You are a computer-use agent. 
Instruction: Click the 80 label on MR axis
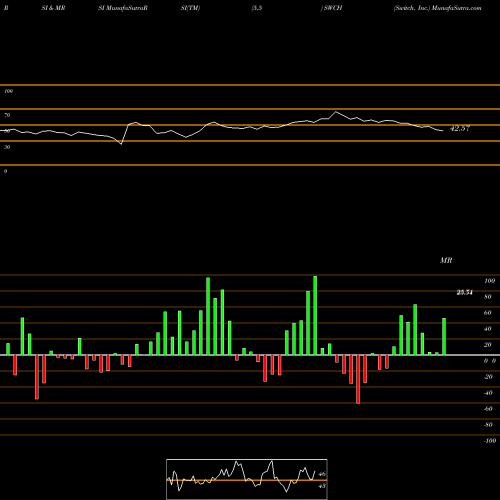coord(488,297)
